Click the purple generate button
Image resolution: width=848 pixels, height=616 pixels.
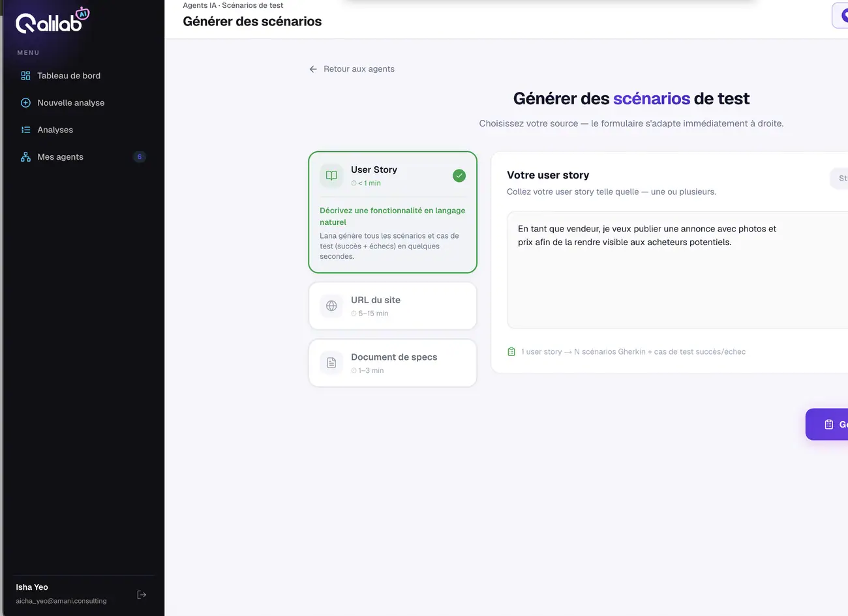point(826,424)
